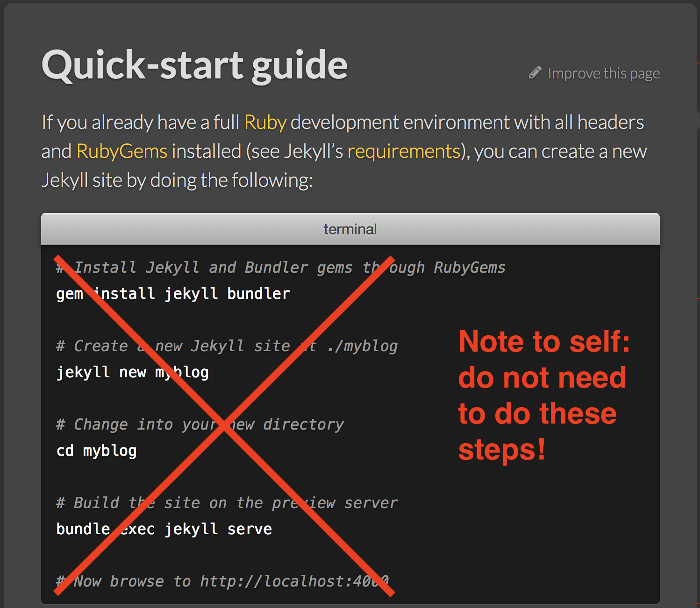Click the 'bundle exec jekyll serve' command
Screen dimensions: 700x608
[164, 529]
